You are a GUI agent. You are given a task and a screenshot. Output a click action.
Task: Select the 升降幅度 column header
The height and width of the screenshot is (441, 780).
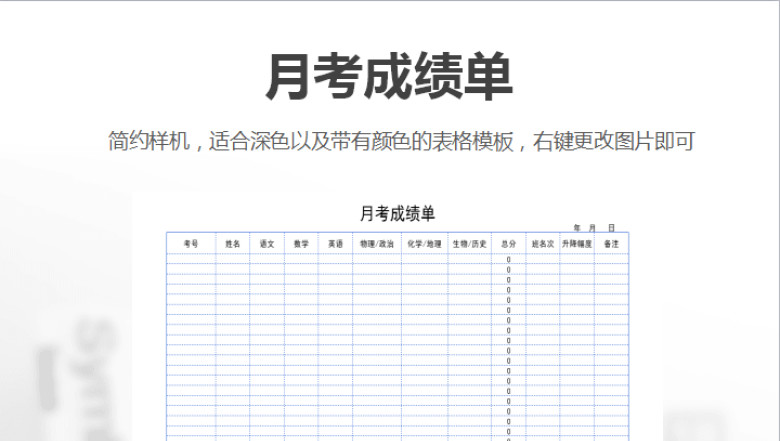[577, 244]
